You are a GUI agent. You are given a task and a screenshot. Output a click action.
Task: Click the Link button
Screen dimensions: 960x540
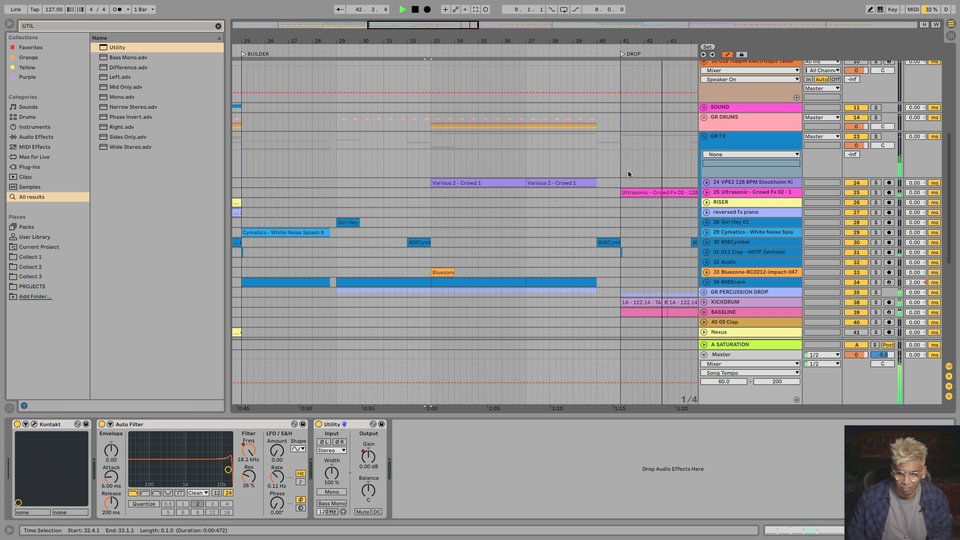(x=16, y=9)
